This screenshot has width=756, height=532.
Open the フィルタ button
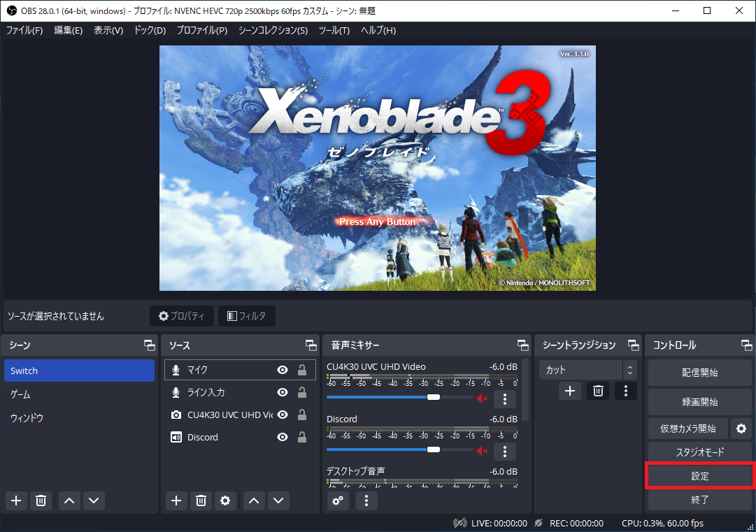tap(246, 316)
